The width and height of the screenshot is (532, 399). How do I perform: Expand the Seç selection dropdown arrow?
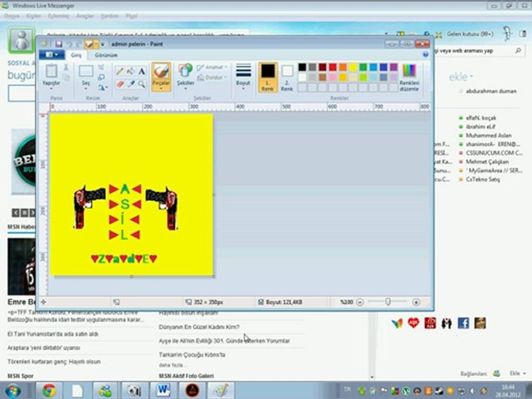[x=86, y=89]
